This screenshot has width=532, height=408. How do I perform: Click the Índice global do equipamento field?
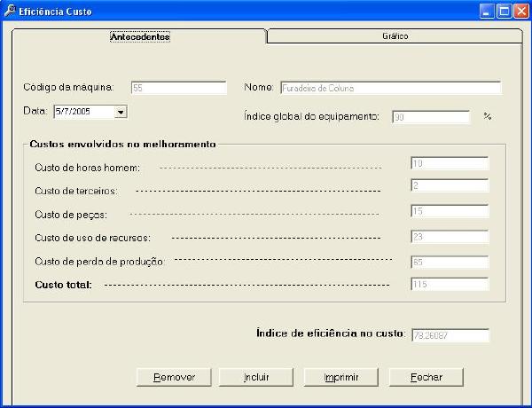(431, 117)
